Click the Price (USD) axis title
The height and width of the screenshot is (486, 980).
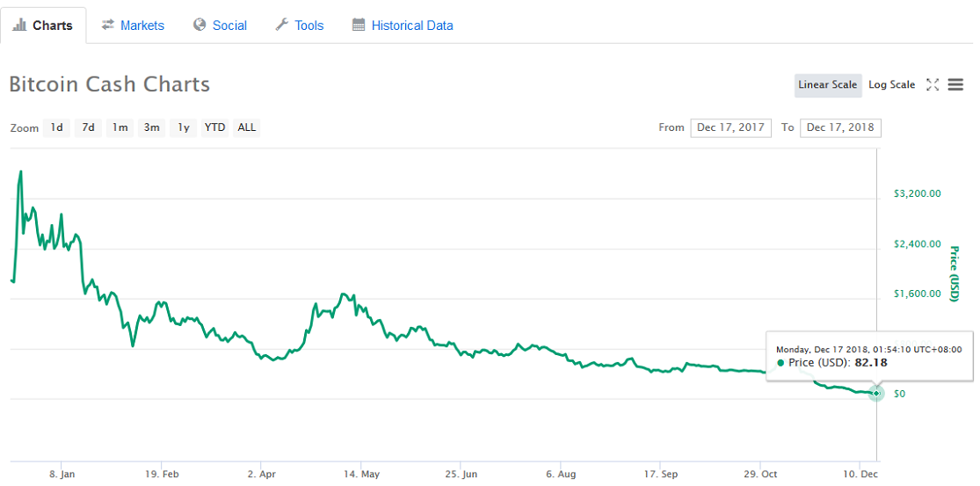954,273
